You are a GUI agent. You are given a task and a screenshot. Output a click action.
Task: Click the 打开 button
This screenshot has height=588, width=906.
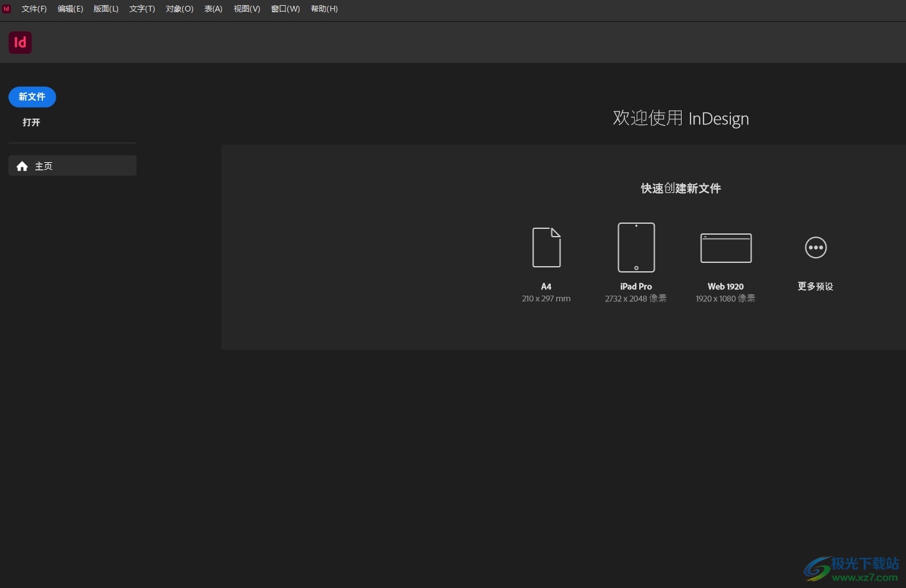point(31,122)
